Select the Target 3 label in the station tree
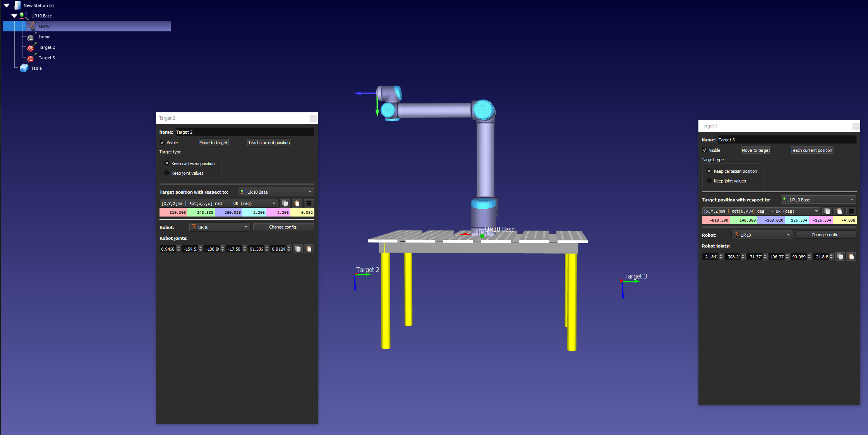 47,58
